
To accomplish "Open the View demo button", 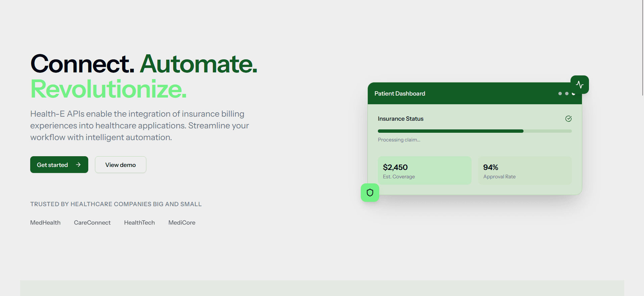I will click(120, 165).
